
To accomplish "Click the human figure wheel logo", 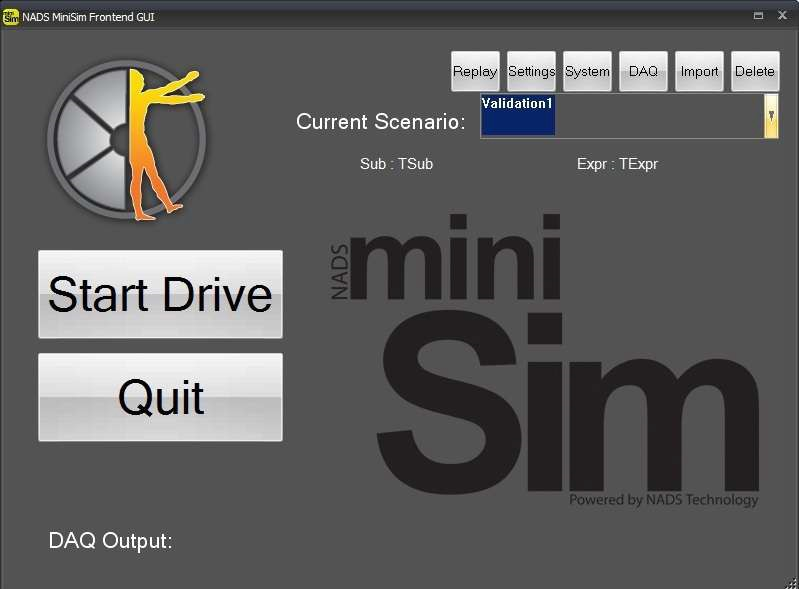I will pyautogui.click(x=127, y=139).
